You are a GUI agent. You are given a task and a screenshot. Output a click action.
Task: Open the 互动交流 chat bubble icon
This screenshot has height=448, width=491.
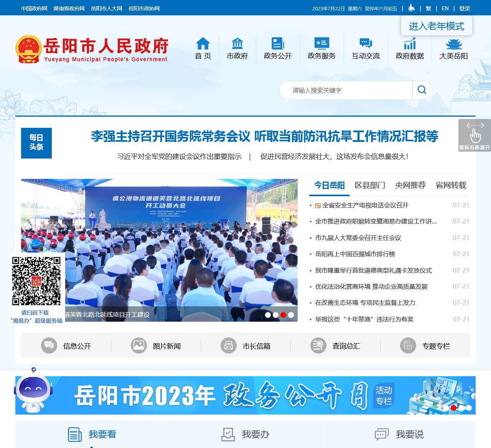pos(366,43)
